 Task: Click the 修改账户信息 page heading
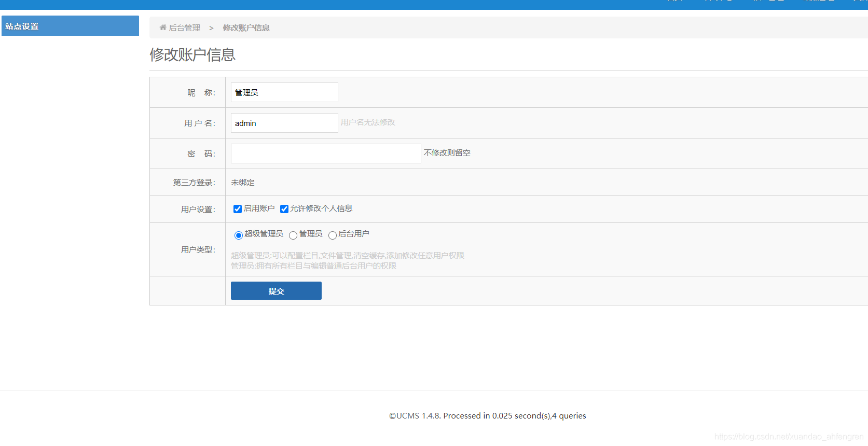tap(192, 54)
